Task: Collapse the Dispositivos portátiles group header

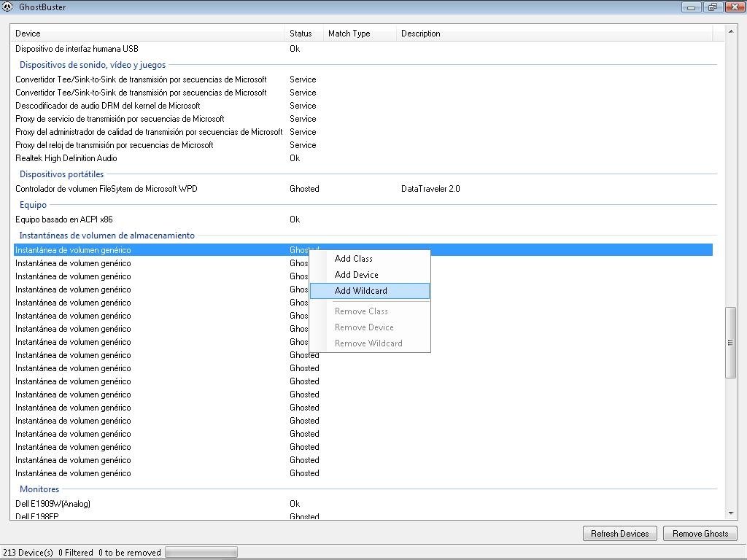Action: [61, 174]
